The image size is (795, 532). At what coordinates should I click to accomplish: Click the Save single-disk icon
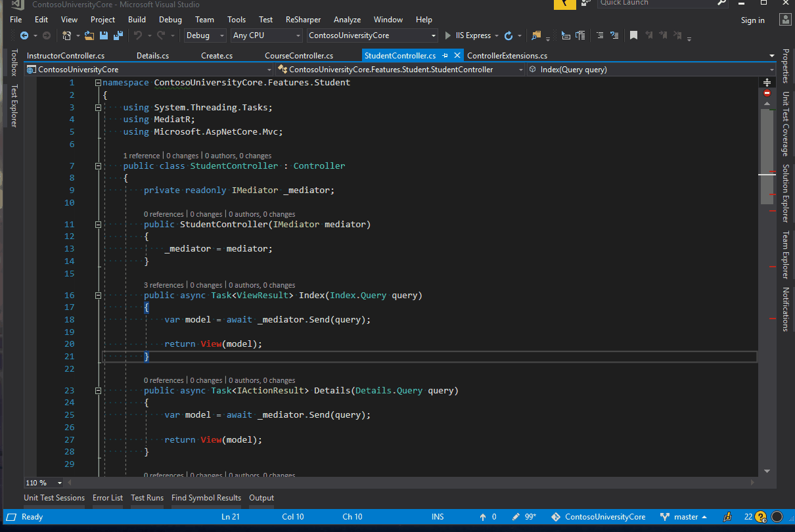[x=104, y=35]
